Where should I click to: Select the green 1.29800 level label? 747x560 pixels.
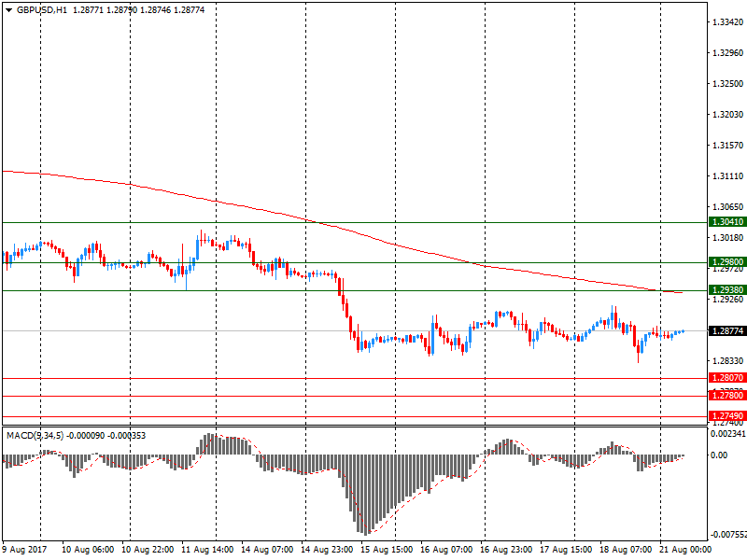click(727, 262)
